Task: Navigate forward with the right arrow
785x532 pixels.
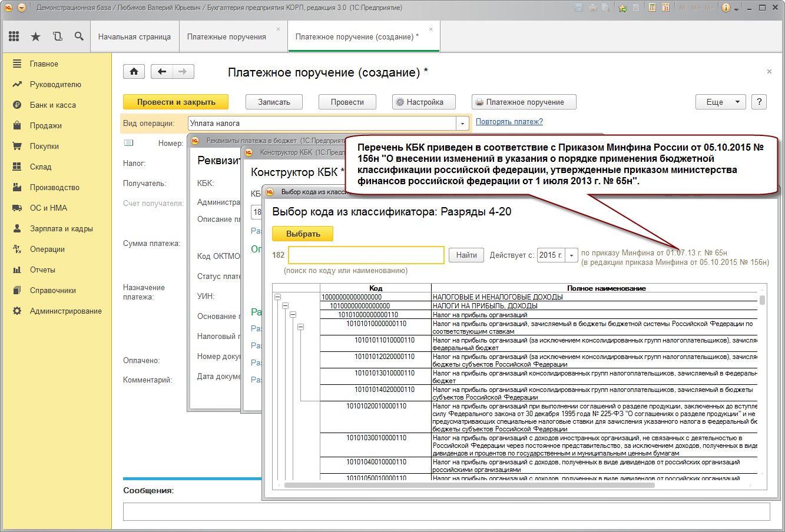Action: (183, 72)
